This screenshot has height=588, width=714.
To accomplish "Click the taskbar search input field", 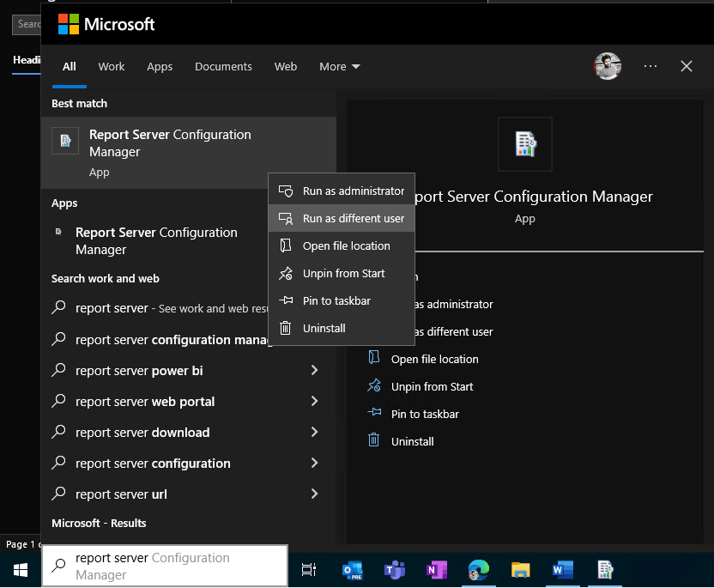I will click(165, 567).
